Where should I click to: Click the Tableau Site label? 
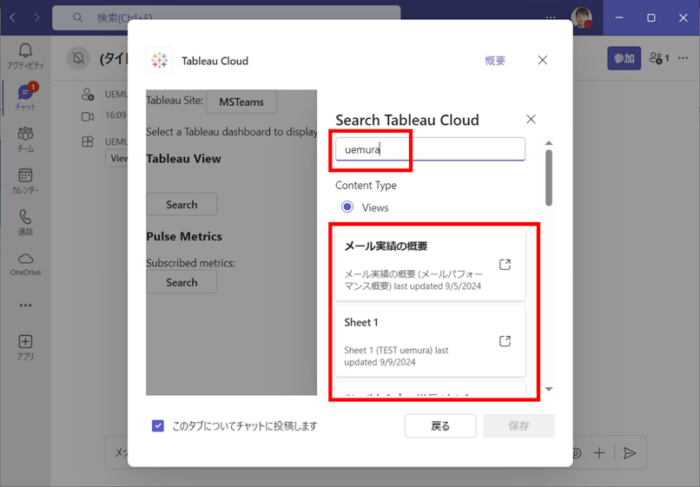175,100
